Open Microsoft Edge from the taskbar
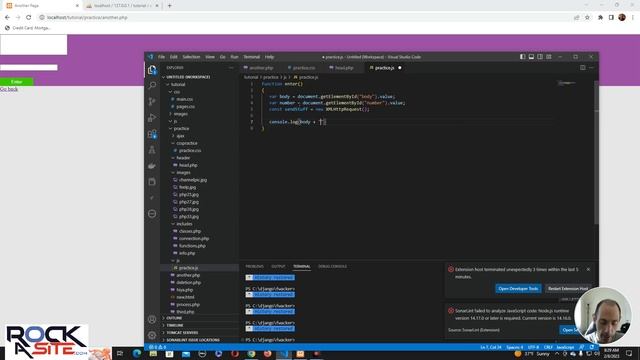The width and height of the screenshot is (640, 360). pyautogui.click(x=137, y=353)
